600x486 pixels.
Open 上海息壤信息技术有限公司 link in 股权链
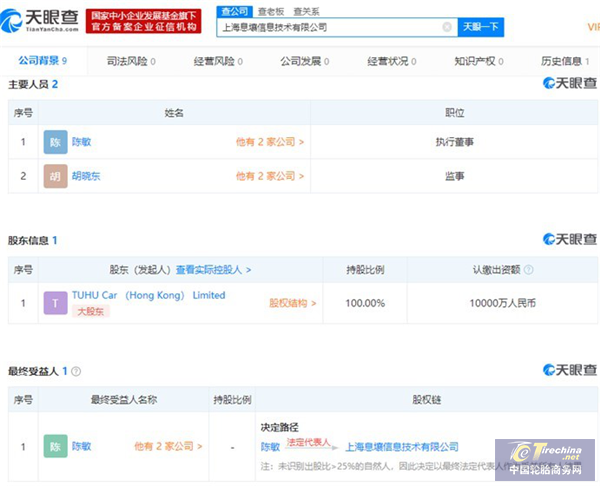click(402, 447)
